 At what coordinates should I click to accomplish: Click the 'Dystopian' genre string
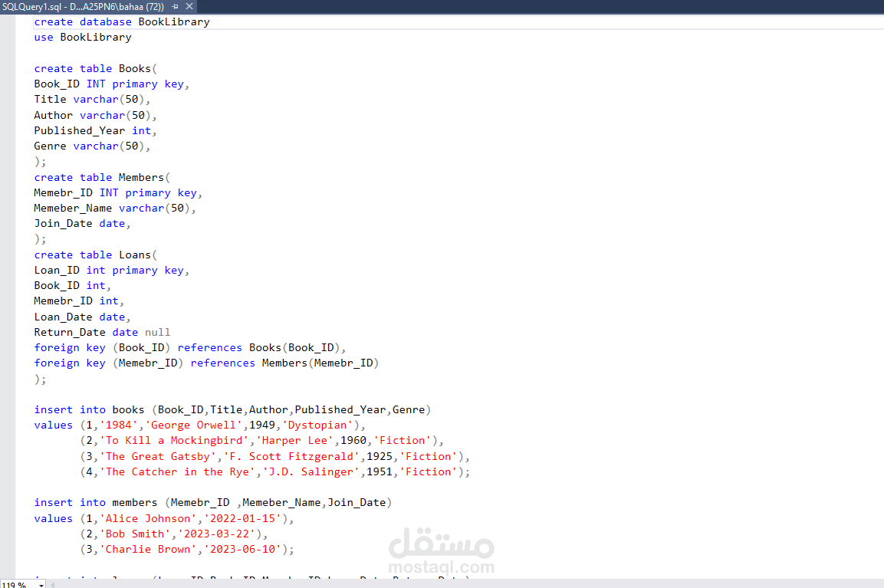pos(317,425)
